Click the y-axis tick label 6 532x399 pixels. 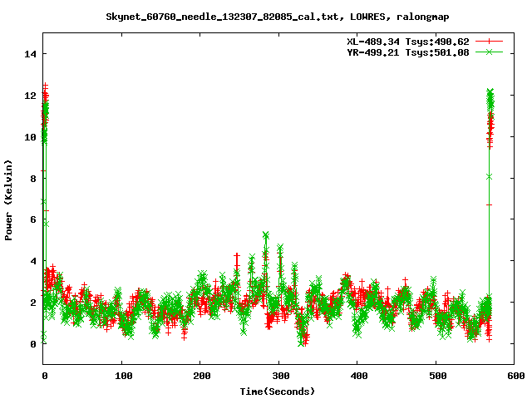pyautogui.click(x=33, y=219)
